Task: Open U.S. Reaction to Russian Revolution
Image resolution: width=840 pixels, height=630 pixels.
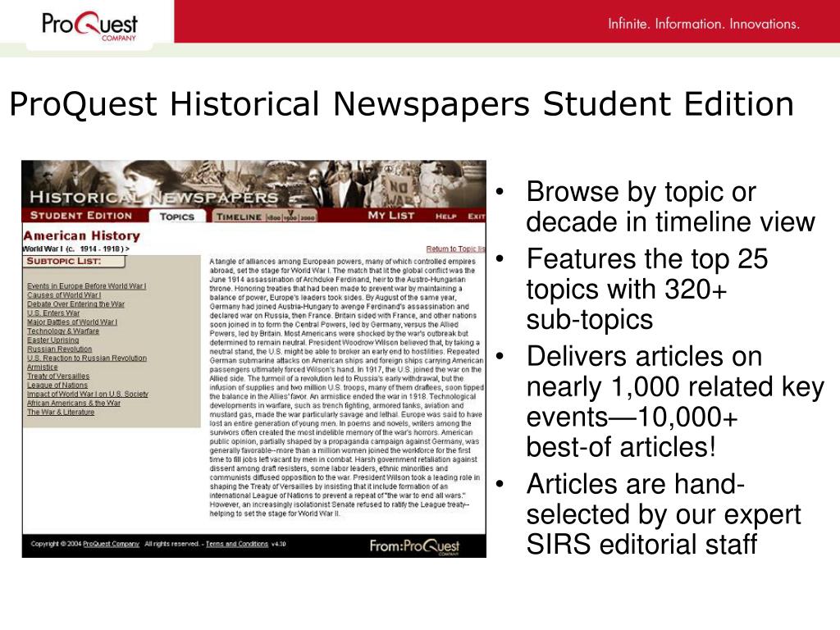Action: click(x=87, y=358)
